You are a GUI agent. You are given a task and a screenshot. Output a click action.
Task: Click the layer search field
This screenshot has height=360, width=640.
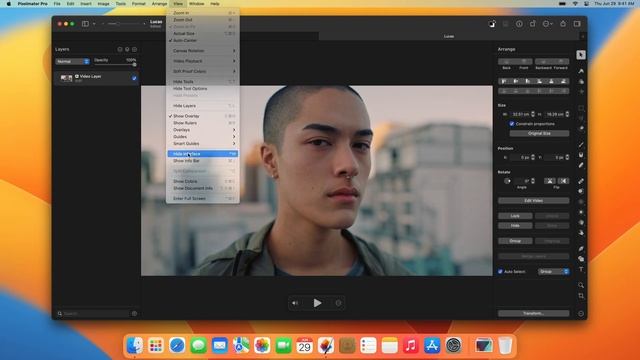[93, 313]
